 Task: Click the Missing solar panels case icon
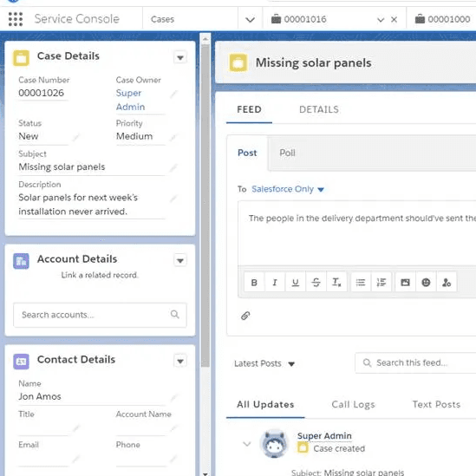(x=238, y=62)
